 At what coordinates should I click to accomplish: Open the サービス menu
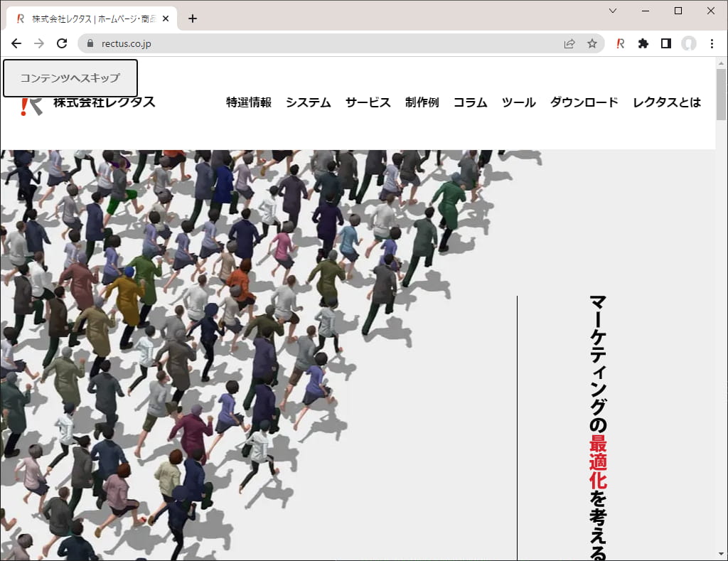point(368,102)
